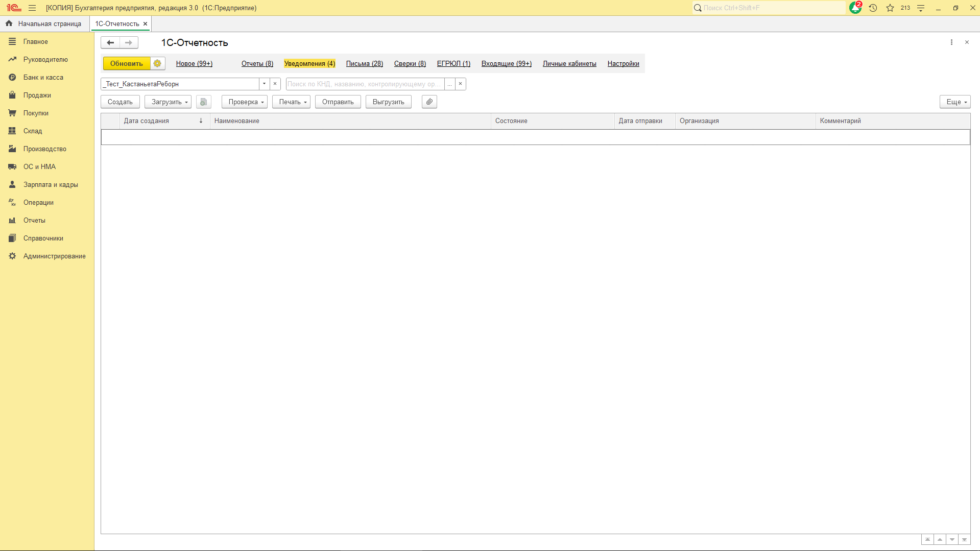Click the Выгрузить button
The height and width of the screenshot is (551, 980).
tap(389, 102)
